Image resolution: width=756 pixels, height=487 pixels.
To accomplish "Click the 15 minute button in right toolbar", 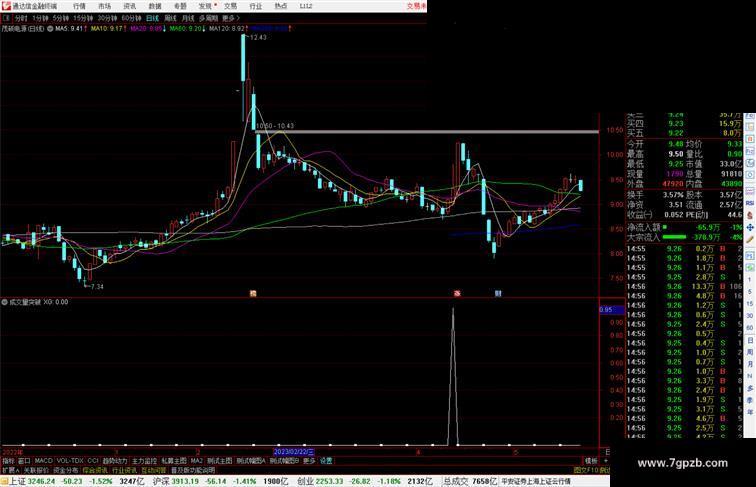I will [750, 304].
